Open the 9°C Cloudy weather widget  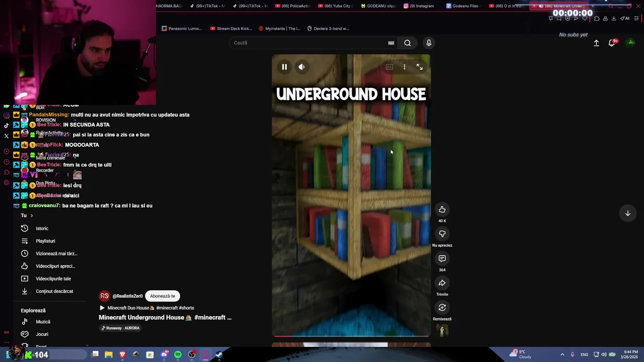point(520,354)
